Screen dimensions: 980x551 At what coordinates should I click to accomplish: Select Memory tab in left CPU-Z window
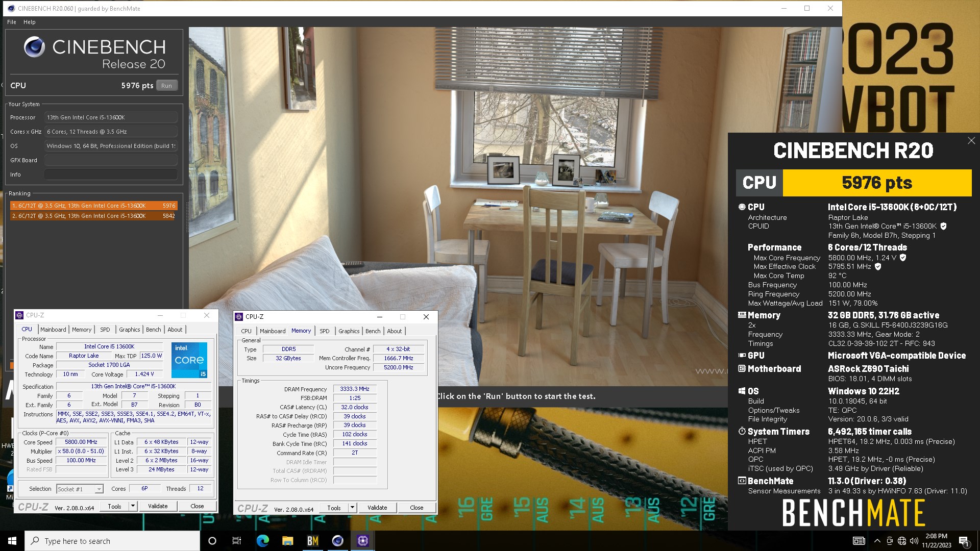82,330
